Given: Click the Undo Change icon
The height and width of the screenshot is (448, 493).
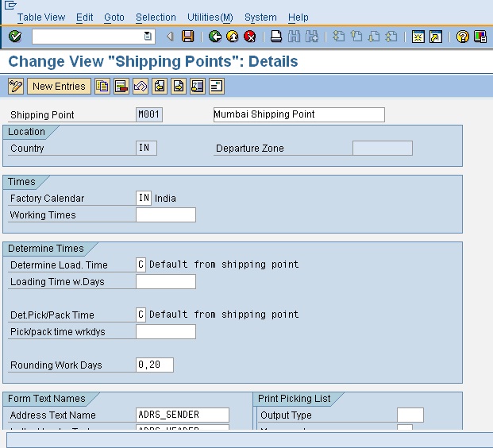Looking at the screenshot, I should (141, 87).
